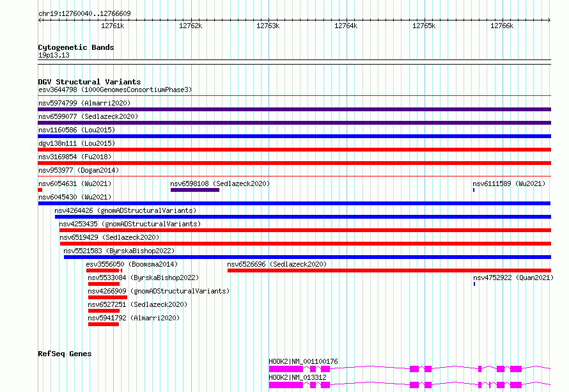Viewport: 569px width, 392px height.
Task: Click the esv3644798 1000GenomesConsortiumPhase3 variant label
Action: coord(115,90)
